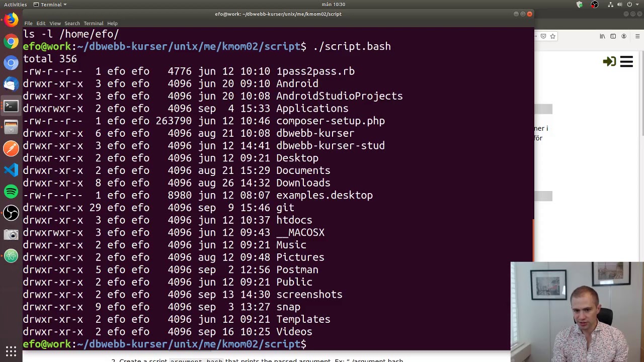644x362 pixels.
Task: Open the Firefox hamburger menu
Action: pos(637,36)
